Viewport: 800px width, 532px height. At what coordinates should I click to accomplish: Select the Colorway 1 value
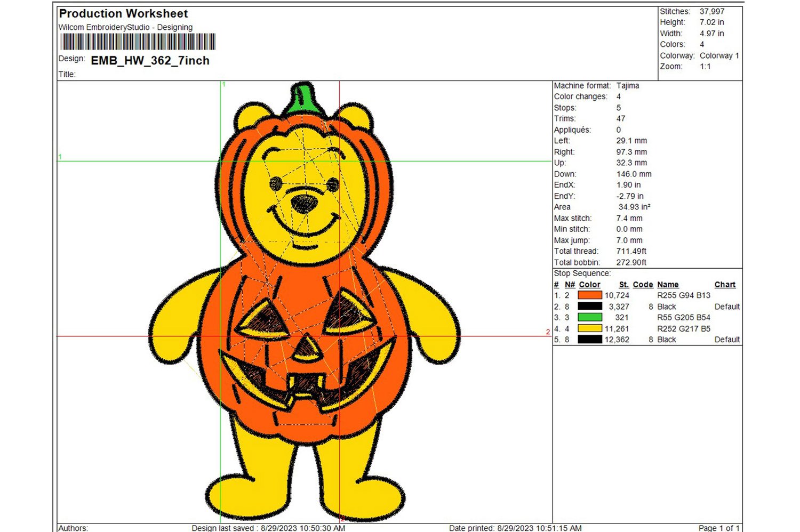point(719,55)
